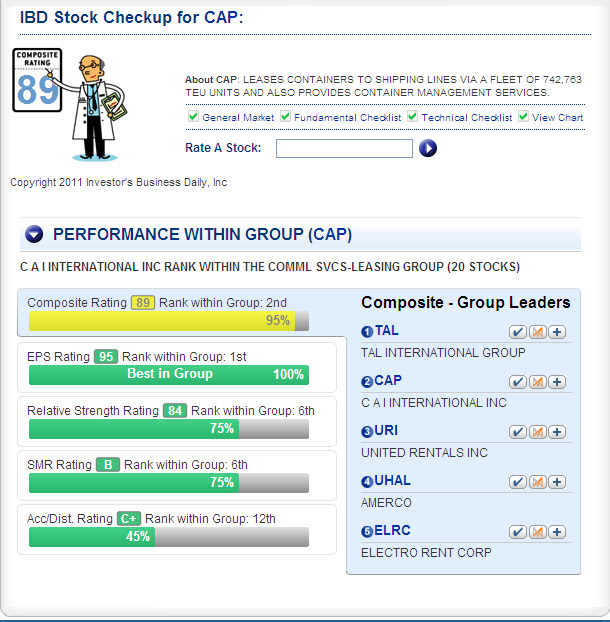Image resolution: width=610 pixels, height=622 pixels.
Task: Open the UHAL group leader link
Action: (x=392, y=480)
